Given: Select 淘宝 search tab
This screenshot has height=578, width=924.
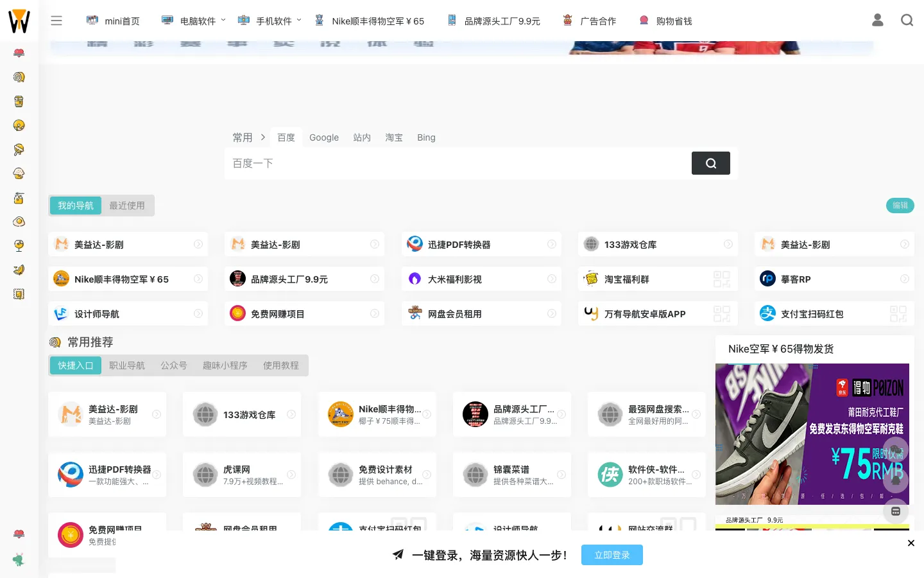Looking at the screenshot, I should (x=394, y=137).
